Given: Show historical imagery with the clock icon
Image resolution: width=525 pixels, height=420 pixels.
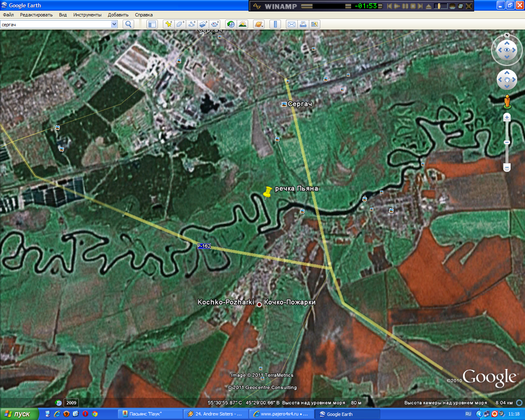Looking at the screenshot, I should [231, 24].
